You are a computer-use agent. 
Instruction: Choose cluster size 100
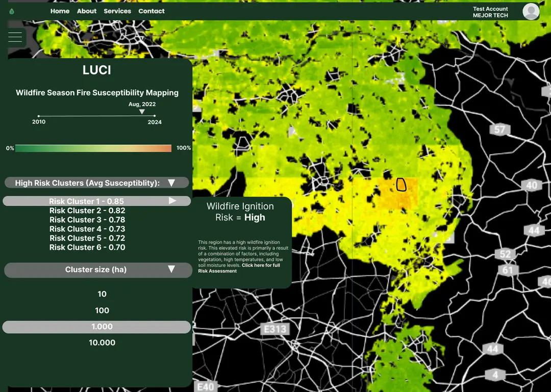click(x=102, y=310)
